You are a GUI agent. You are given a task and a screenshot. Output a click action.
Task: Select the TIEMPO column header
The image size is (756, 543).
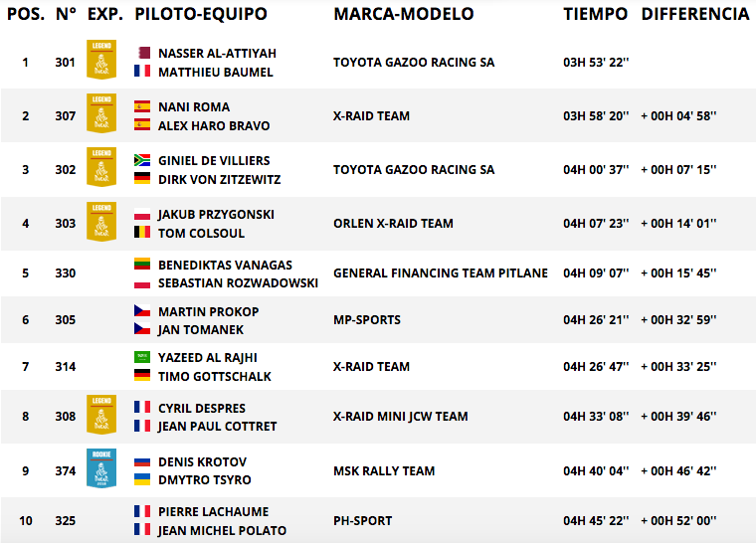pyautogui.click(x=596, y=14)
